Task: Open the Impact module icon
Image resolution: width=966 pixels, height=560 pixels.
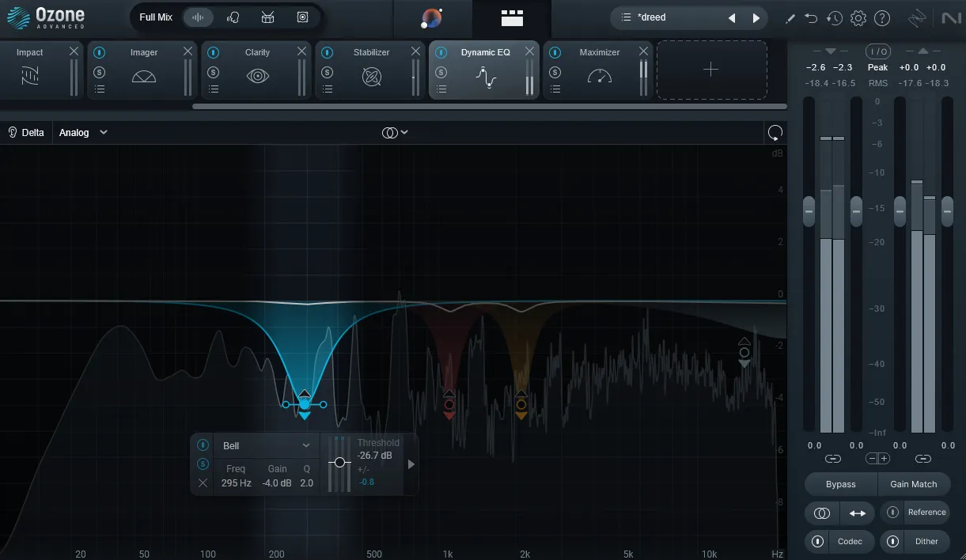Action: click(x=30, y=77)
